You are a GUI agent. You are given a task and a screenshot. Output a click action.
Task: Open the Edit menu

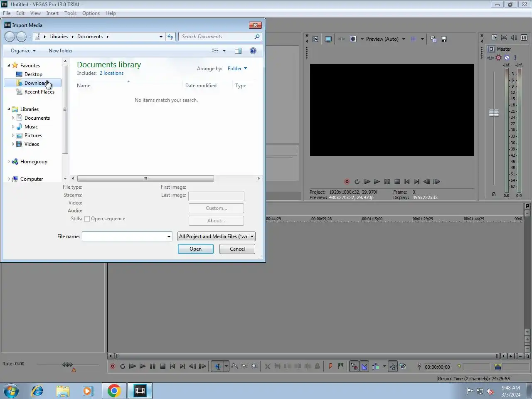tap(20, 13)
